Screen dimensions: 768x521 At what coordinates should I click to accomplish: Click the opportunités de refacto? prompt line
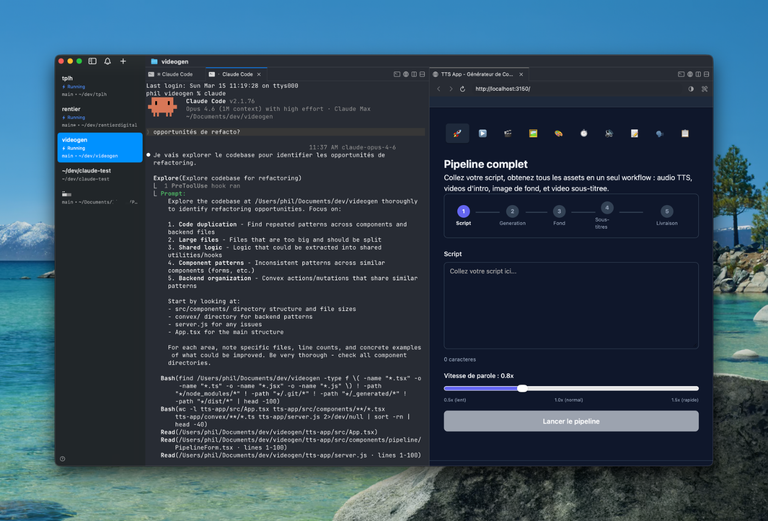[x=286, y=132]
